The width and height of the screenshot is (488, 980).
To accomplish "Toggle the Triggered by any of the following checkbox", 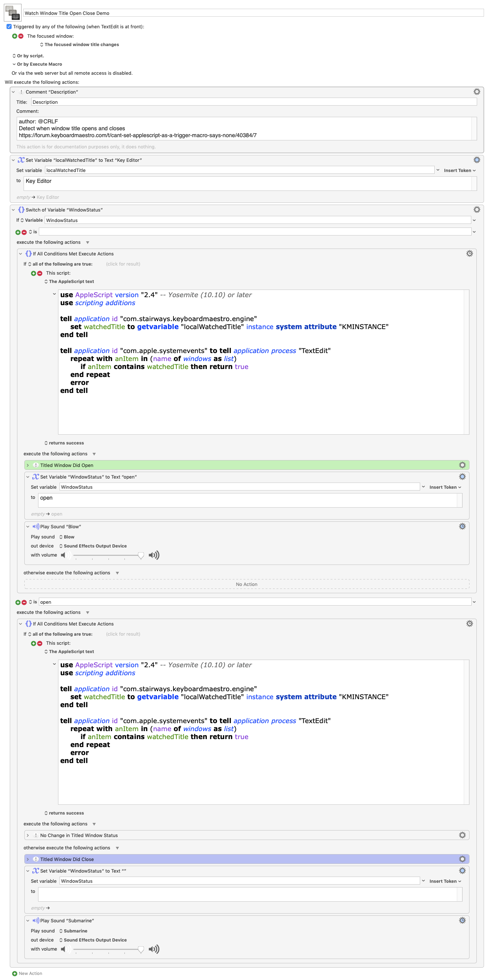I will click(9, 26).
